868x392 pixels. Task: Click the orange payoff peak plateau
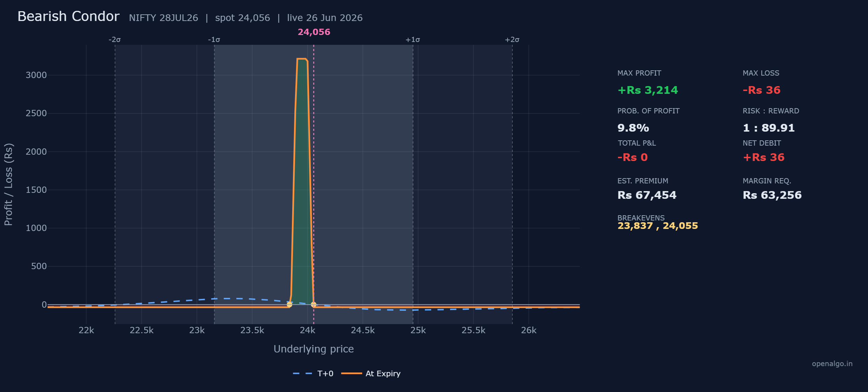click(x=301, y=59)
